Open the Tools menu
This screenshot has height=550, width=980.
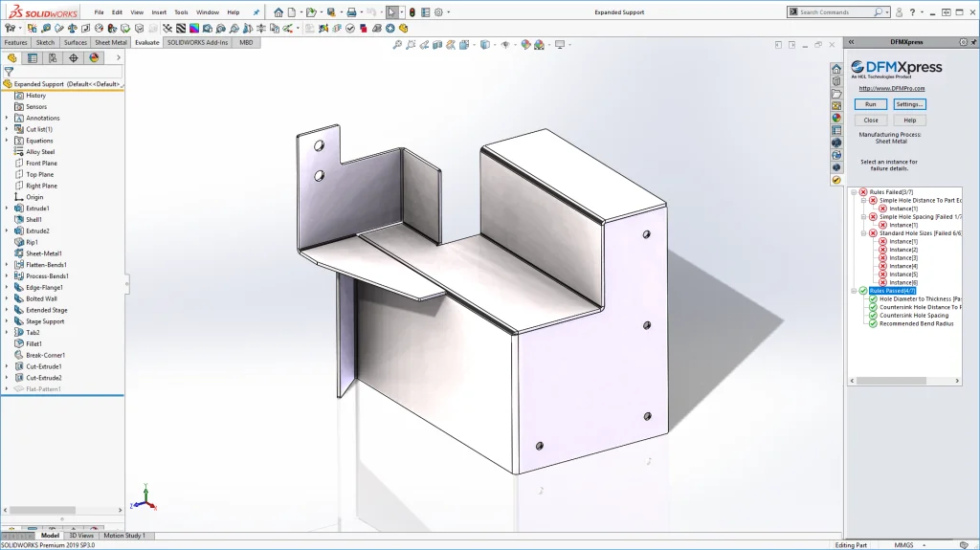coord(181,12)
